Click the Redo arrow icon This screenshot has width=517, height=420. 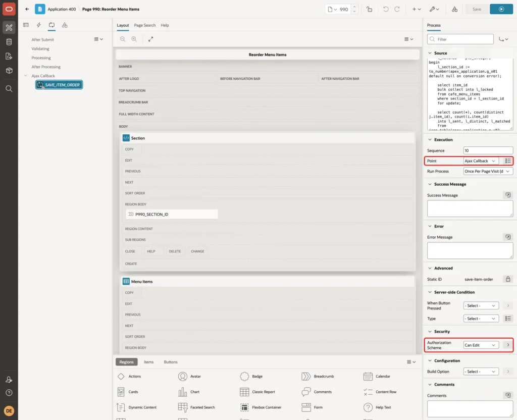pos(397,9)
